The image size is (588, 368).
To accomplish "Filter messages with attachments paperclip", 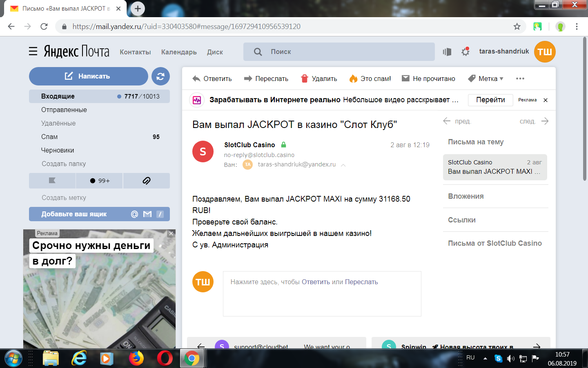I will 147,180.
